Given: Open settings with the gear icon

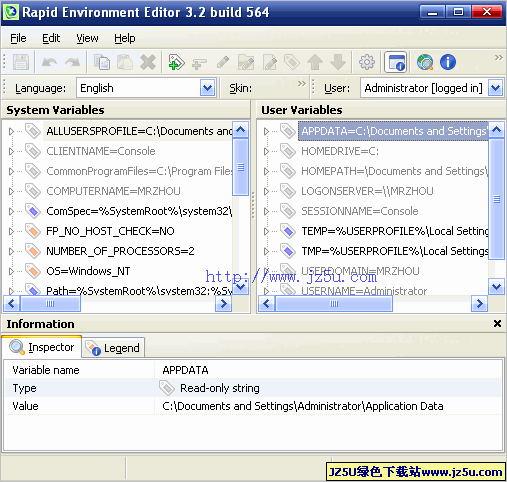Looking at the screenshot, I should click(367, 62).
